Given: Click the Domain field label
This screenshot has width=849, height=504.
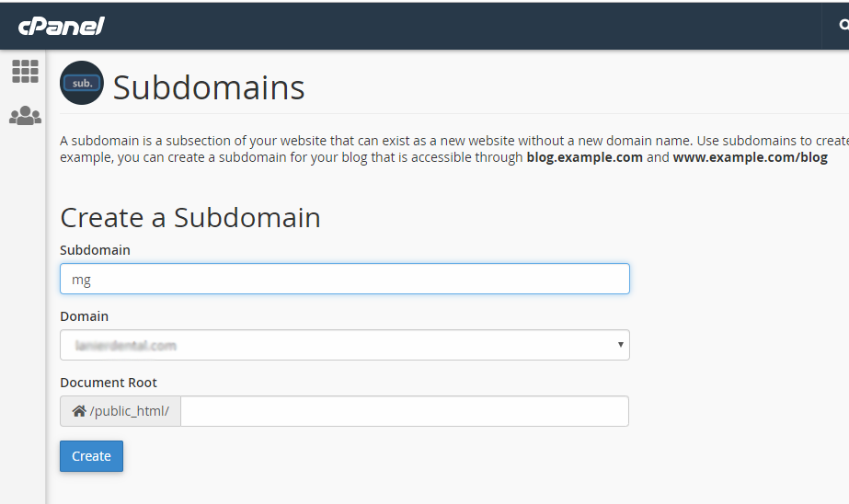Looking at the screenshot, I should pos(85,316).
